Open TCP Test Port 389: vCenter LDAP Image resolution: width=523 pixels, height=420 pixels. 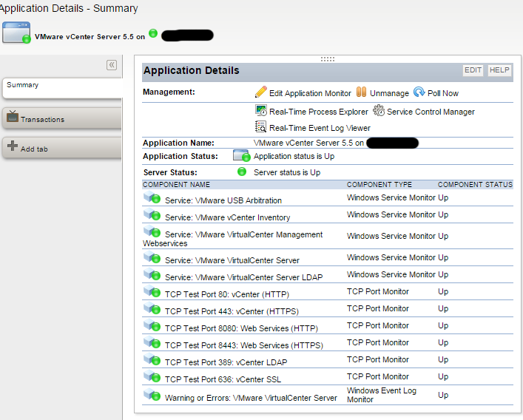coord(226,362)
